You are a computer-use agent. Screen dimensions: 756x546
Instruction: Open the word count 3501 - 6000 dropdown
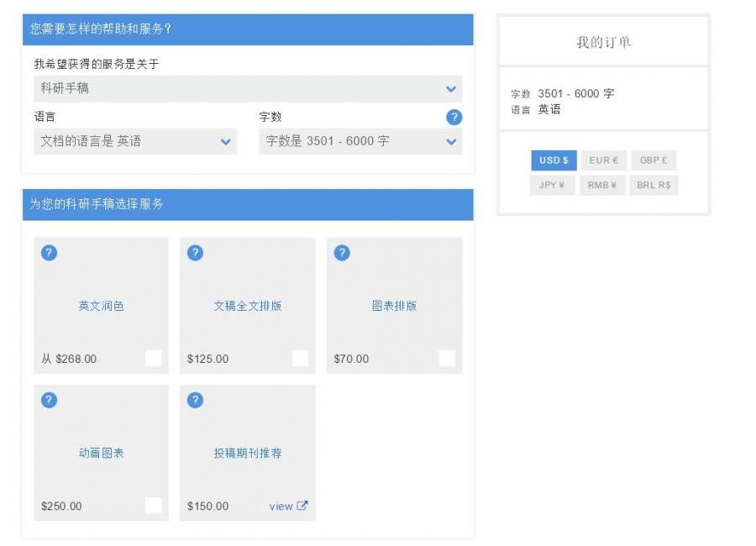click(x=360, y=141)
